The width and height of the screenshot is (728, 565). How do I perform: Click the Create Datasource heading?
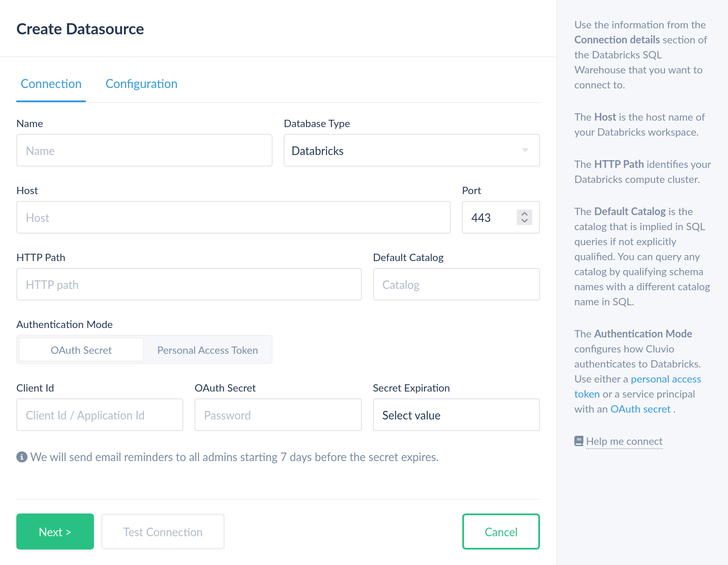pyautogui.click(x=80, y=29)
